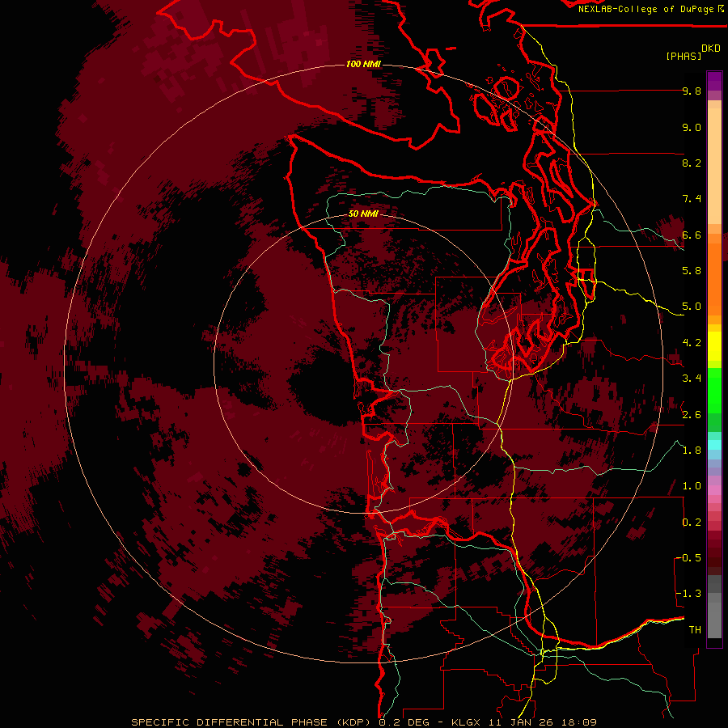This screenshot has width=728, height=728.
Task: Click the gray bottom segment of color bar
Action: 714,620
